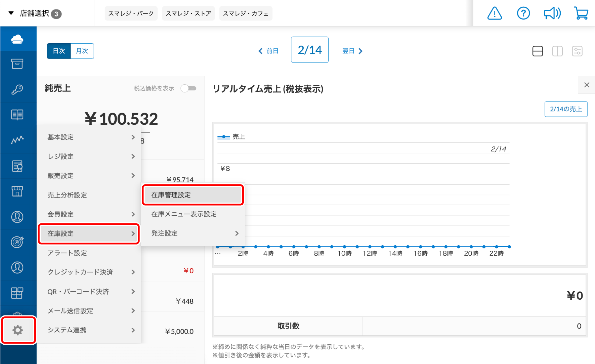Go to next day 翌日
This screenshot has width=595, height=364.
pyautogui.click(x=352, y=51)
